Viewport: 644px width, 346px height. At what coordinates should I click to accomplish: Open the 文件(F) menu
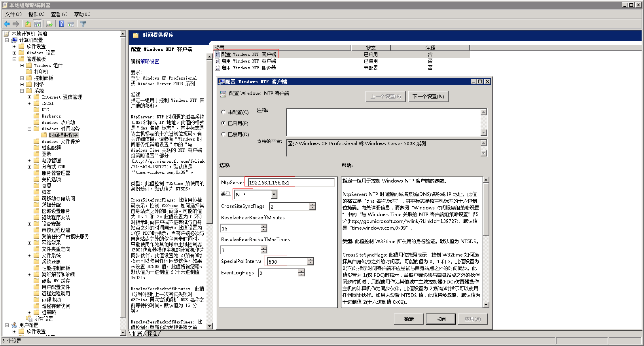point(13,14)
